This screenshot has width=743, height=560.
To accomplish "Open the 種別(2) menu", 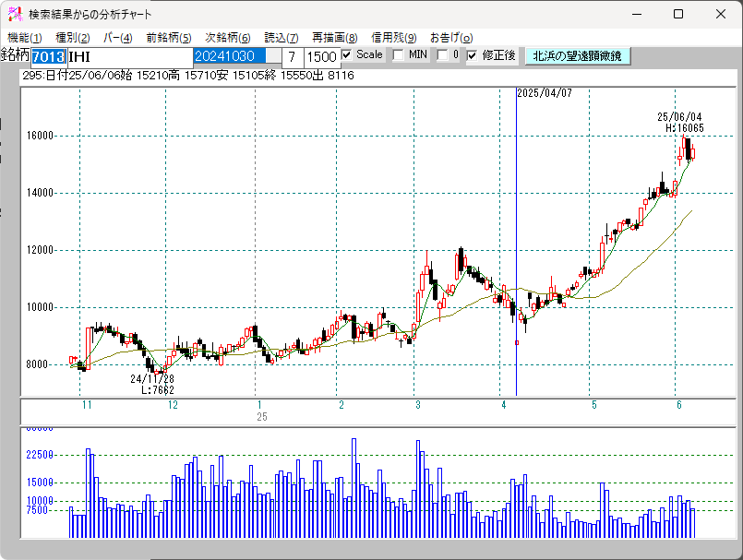I will point(73,38).
